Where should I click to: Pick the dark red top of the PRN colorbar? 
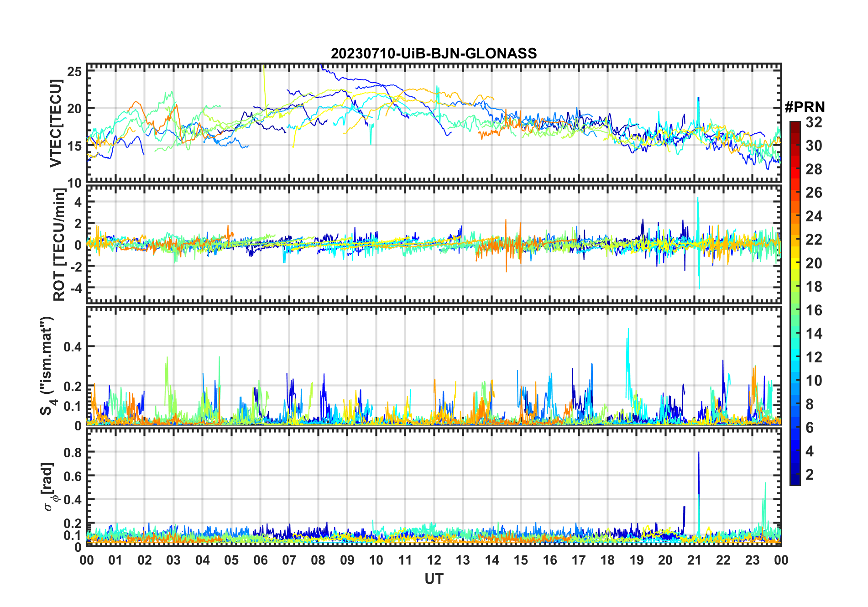click(795, 125)
